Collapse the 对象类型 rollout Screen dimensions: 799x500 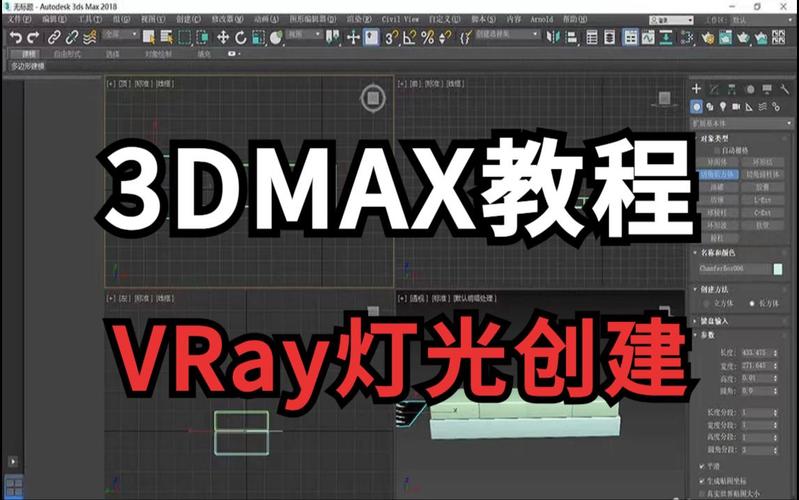click(x=714, y=138)
